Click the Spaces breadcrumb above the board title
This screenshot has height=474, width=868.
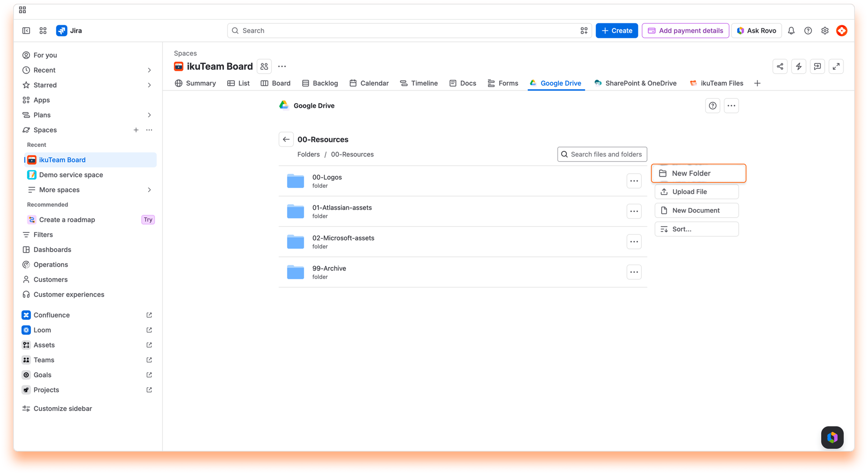click(x=185, y=53)
